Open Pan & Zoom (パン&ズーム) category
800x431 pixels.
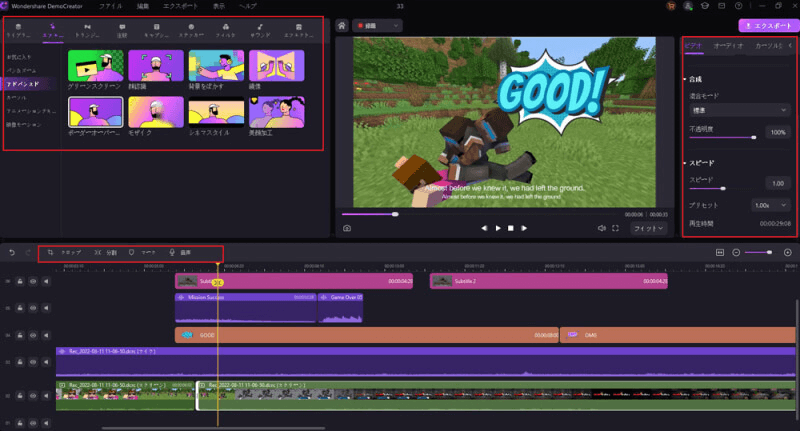[21, 70]
